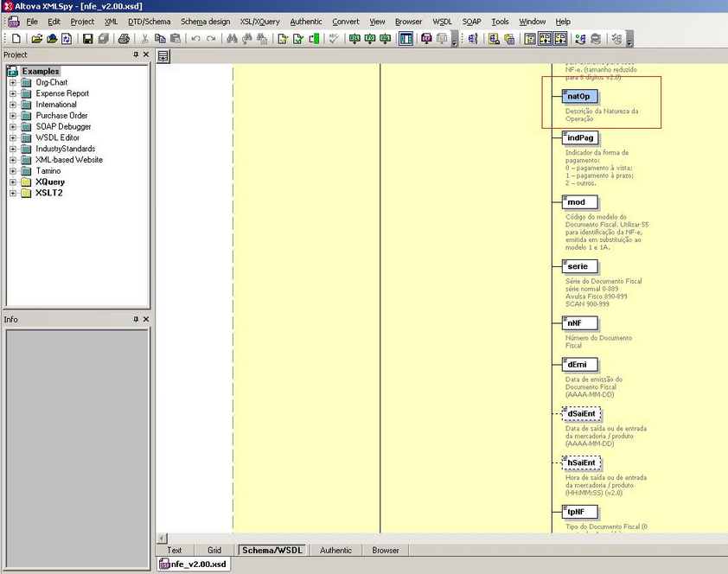This screenshot has height=574, width=728.
Task: Select the natOp schema element
Action: (578, 96)
